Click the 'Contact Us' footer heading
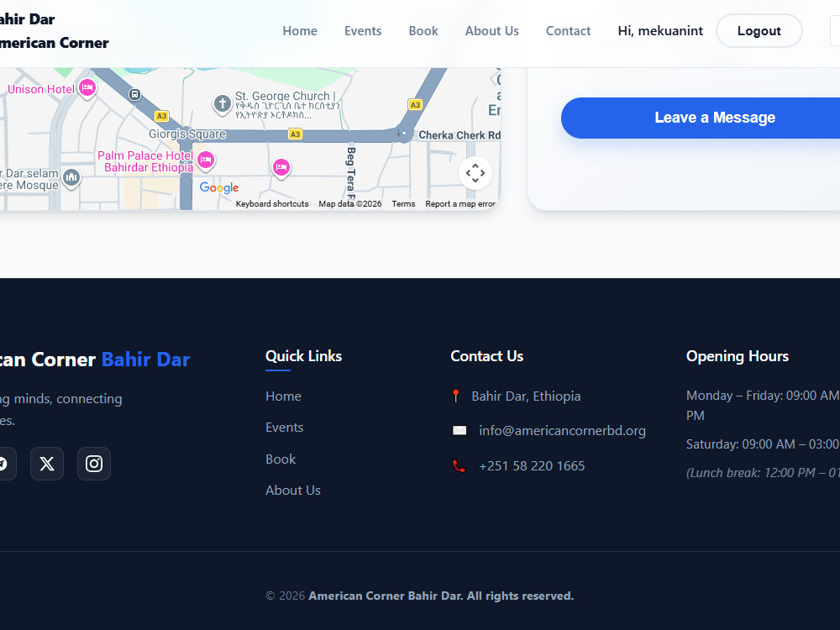840x630 pixels. (486, 356)
